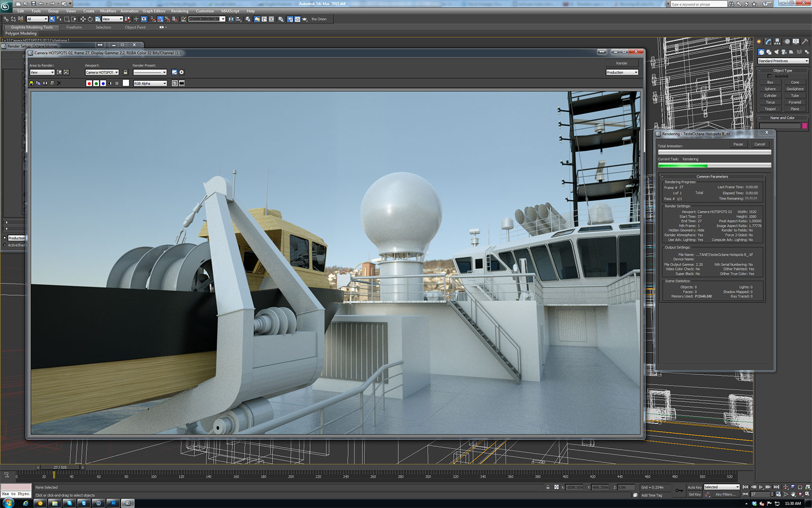Cancel the current rendering
The width and height of the screenshot is (812, 508).
pyautogui.click(x=760, y=144)
